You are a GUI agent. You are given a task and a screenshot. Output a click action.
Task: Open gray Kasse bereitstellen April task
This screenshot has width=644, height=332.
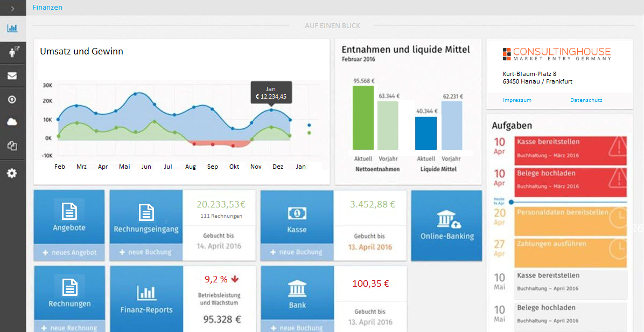(570, 285)
